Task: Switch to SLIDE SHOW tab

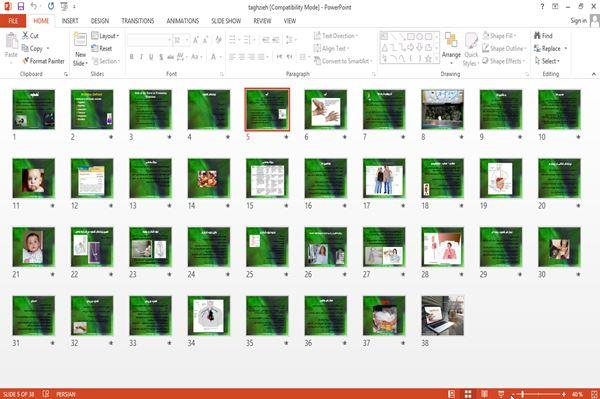Action: click(226, 21)
